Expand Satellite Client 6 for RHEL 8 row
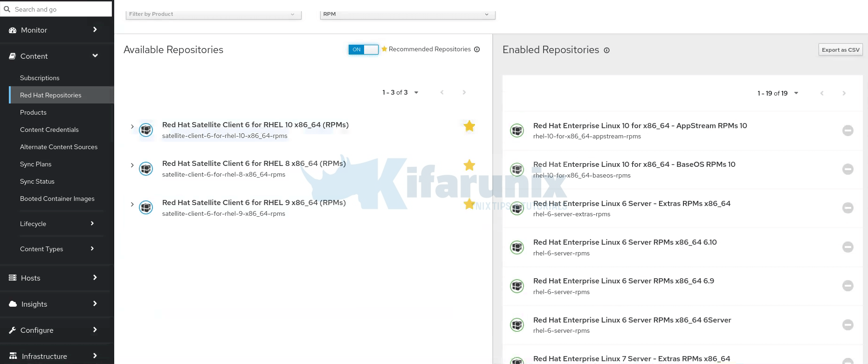Screen dimensions: 868x364 pos(132,165)
